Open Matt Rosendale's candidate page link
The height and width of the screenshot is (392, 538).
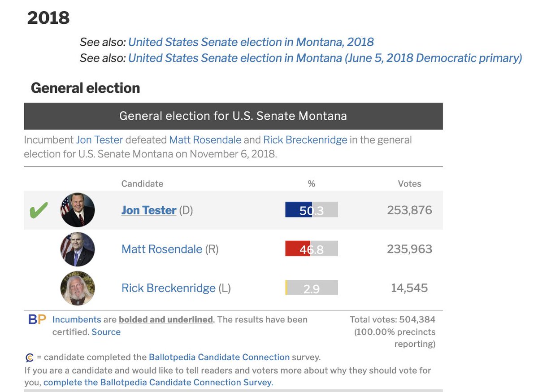[161, 249]
